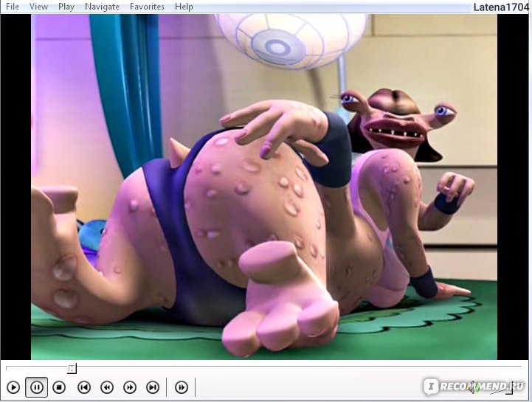Viewport: 532px width, 402px height.
Task: Click the seek bar position handle
Action: point(72,368)
